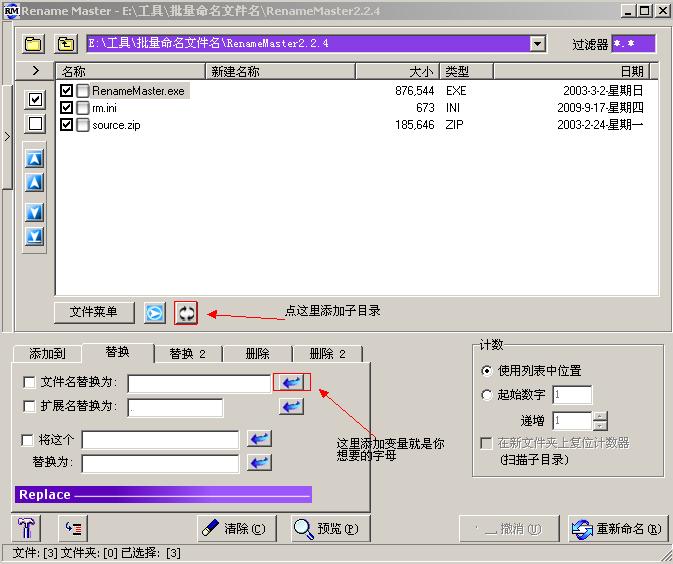This screenshot has height=564, width=673.
Task: Click the subdirectory scan refresh icon
Action: pos(186,313)
